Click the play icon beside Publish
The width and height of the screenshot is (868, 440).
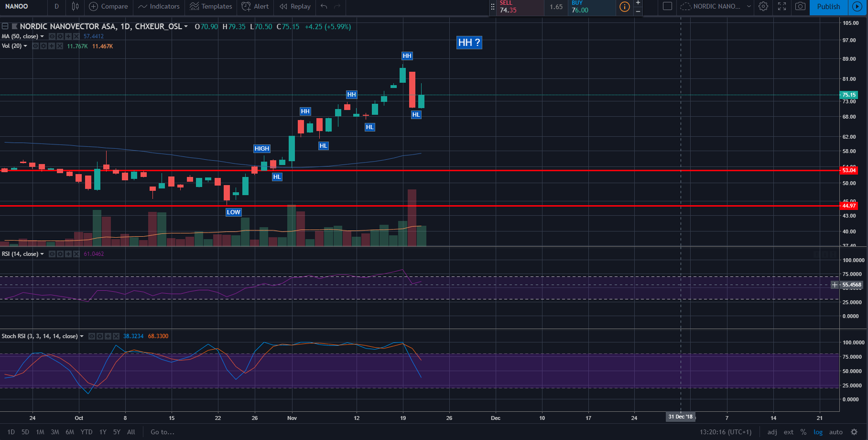[857, 7]
